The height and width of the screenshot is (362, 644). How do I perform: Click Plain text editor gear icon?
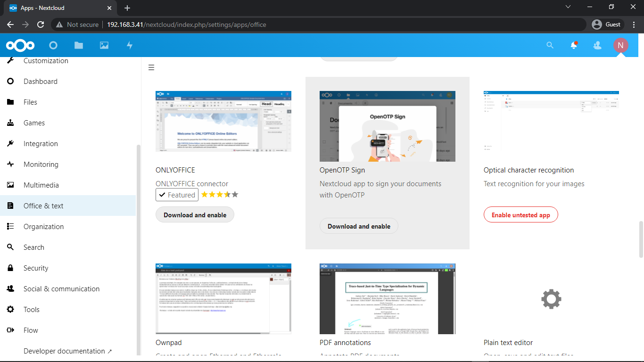coord(552,299)
